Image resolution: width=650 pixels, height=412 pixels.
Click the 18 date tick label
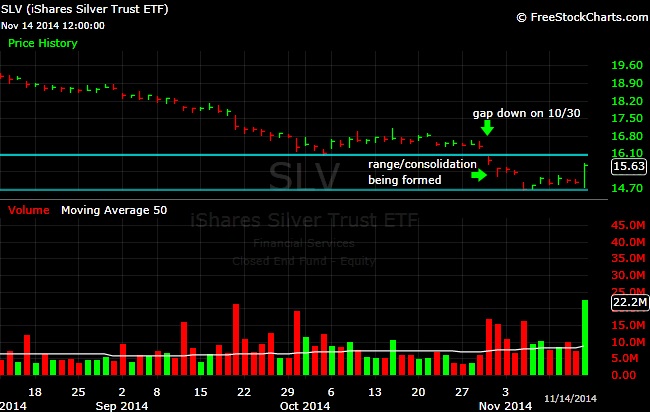(x=35, y=392)
